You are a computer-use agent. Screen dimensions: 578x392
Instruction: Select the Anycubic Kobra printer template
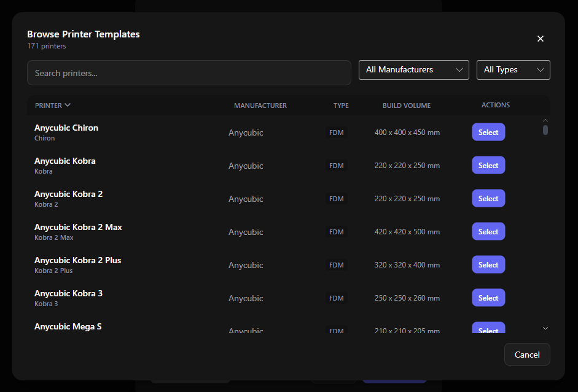click(488, 165)
